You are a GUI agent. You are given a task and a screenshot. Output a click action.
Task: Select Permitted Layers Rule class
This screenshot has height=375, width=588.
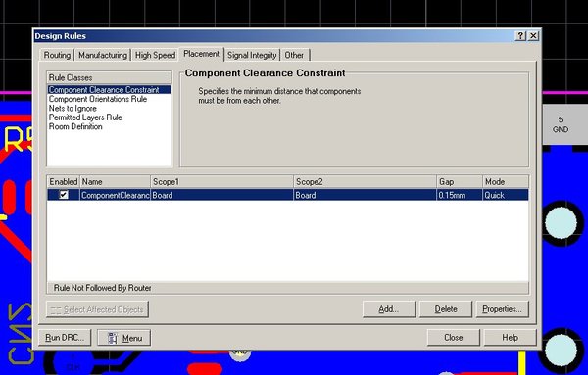click(x=85, y=117)
